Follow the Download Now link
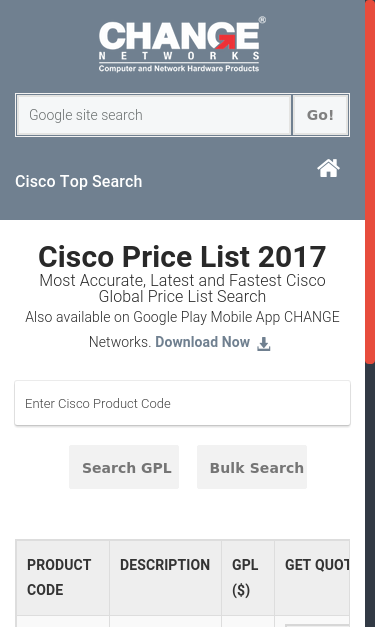The height and width of the screenshot is (627, 375). coord(202,342)
